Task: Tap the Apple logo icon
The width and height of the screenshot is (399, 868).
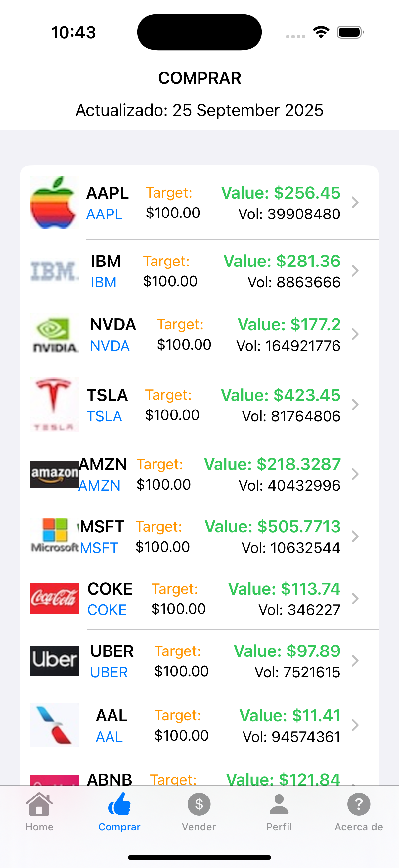Action: tap(54, 203)
